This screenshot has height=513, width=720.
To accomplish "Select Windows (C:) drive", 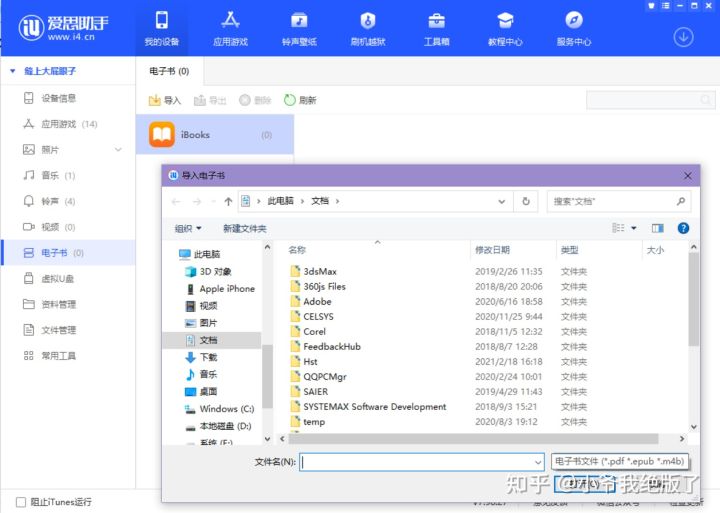I will click(x=219, y=409).
